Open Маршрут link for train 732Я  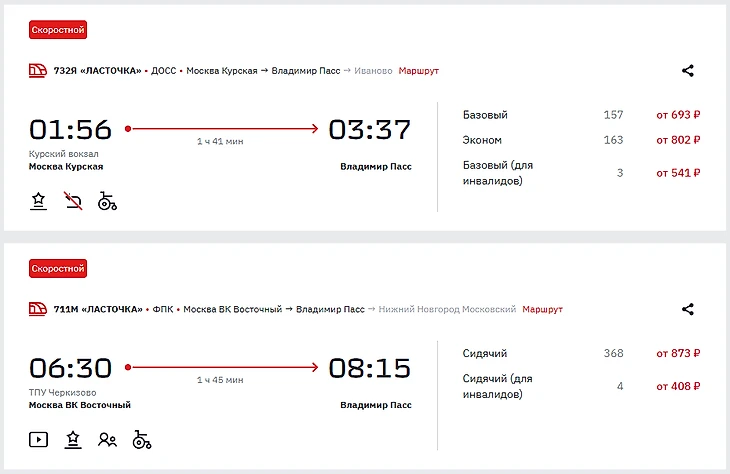pyautogui.click(x=418, y=71)
